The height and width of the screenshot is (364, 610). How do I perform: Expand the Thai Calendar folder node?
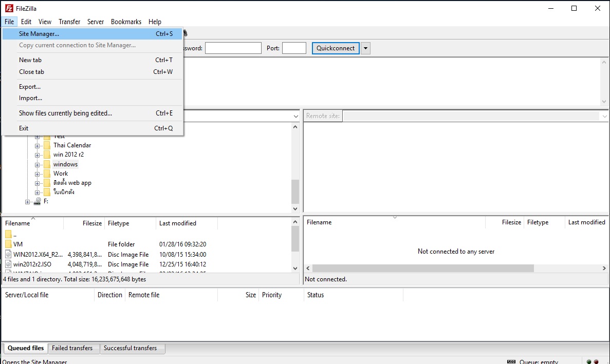click(37, 146)
